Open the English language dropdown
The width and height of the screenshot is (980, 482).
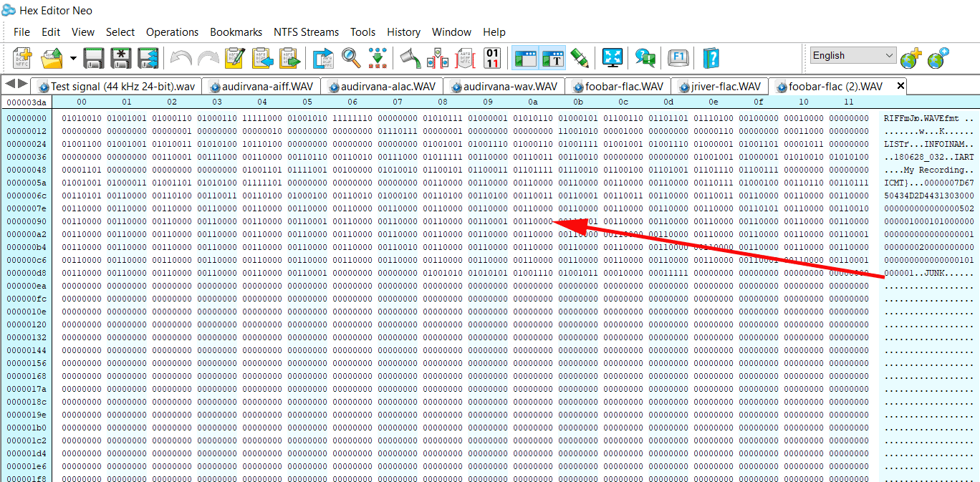(852, 56)
